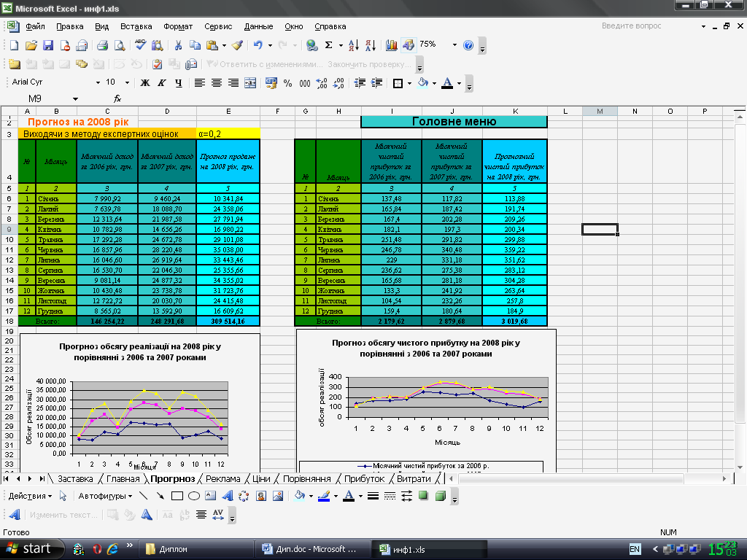Click the Головне меню button
Image resolution: width=747 pixels, height=560 pixels.
coord(454,122)
